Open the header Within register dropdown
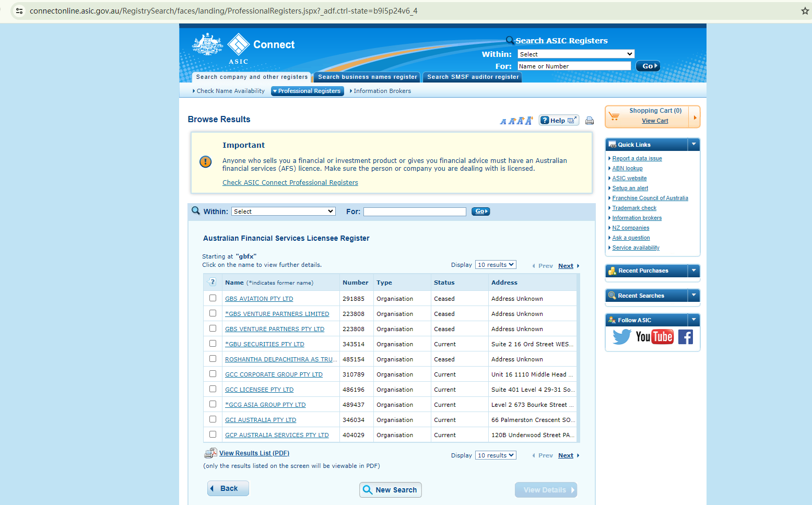812x505 pixels. pos(576,54)
